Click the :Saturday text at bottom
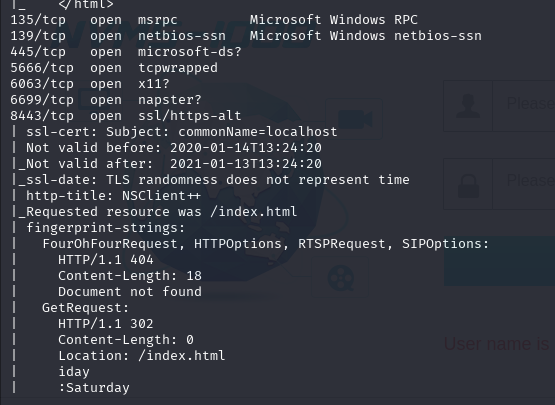Screen dimensions: 555x405 (94, 388)
